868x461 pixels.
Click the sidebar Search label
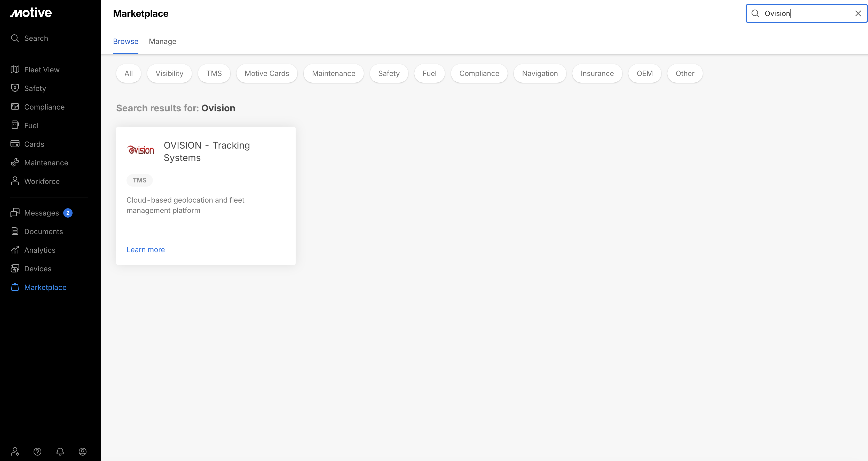(x=36, y=39)
